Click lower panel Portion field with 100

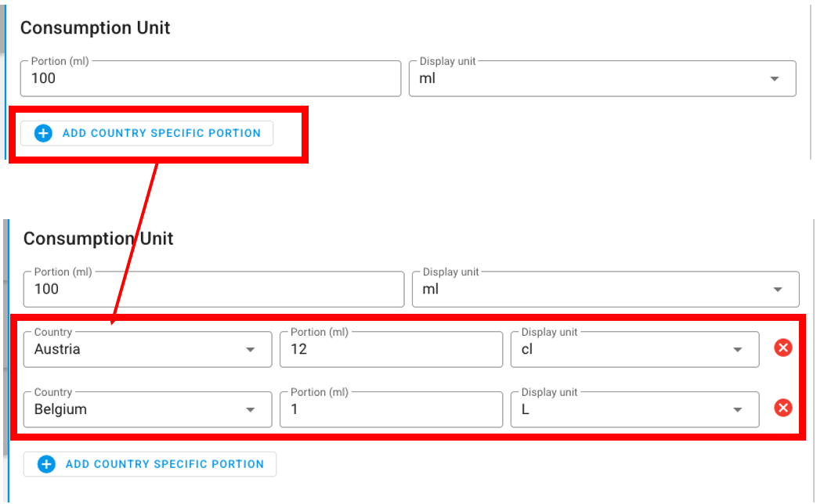click(x=214, y=290)
